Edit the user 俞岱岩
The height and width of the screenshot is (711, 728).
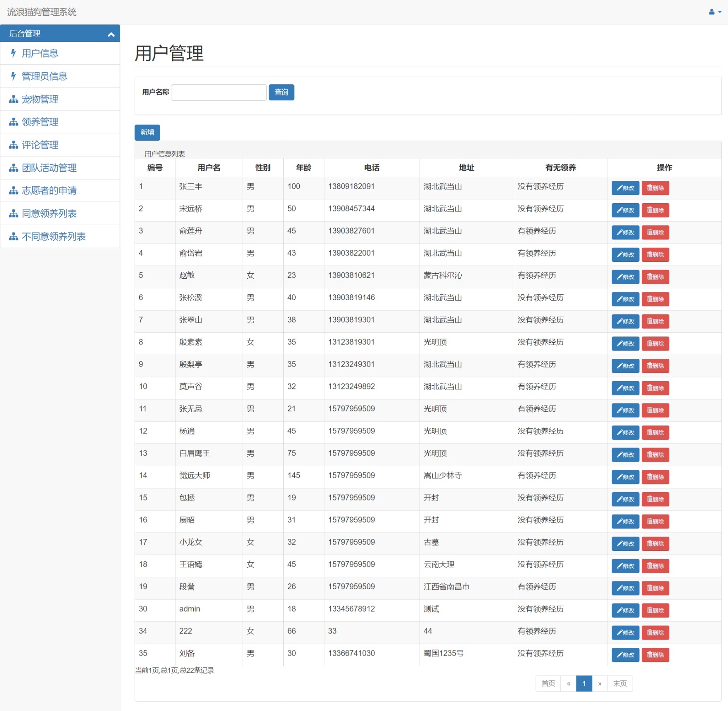coord(625,255)
